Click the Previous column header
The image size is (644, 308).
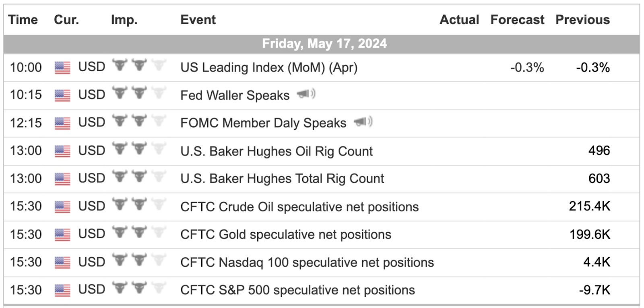(x=583, y=19)
